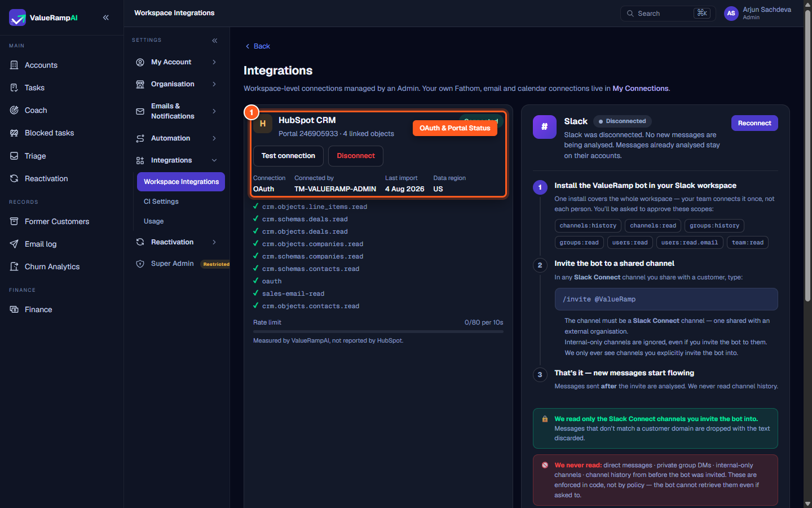
Task: Click the rate limit progress bar
Action: [378, 332]
